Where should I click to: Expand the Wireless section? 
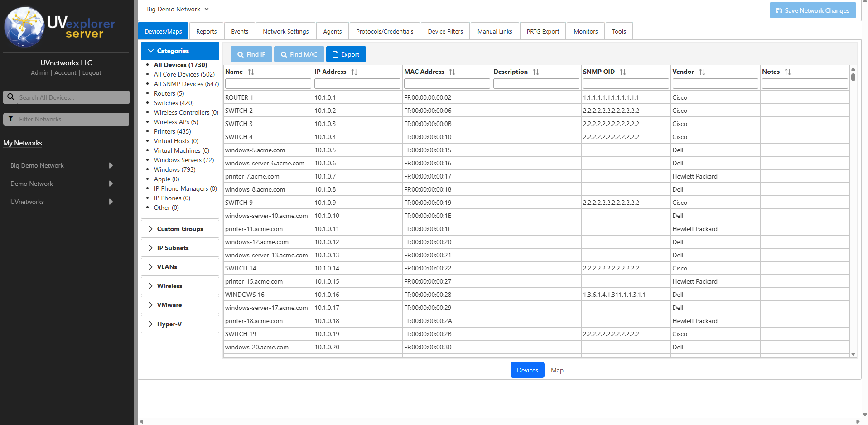tap(180, 286)
